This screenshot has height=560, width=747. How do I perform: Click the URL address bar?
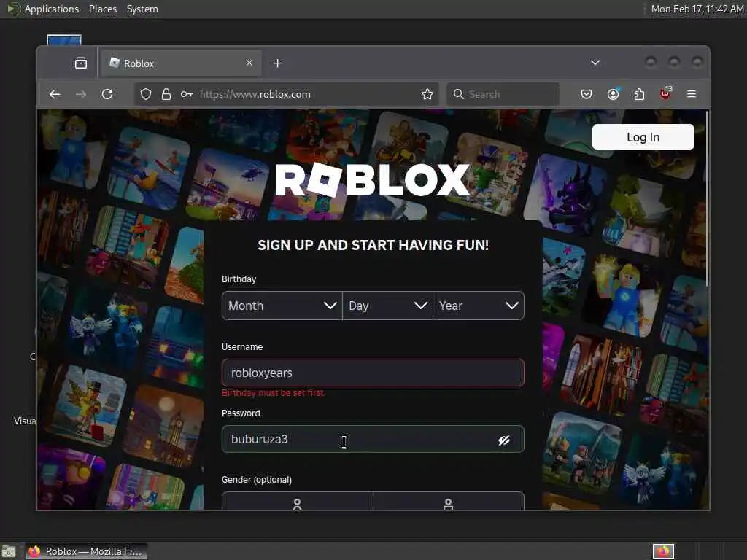tap(286, 94)
